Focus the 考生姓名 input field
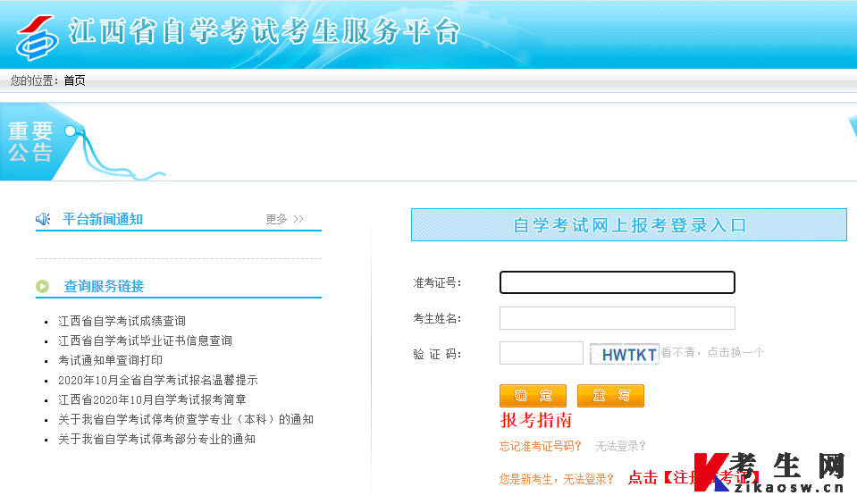This screenshot has width=857, height=504. (x=618, y=318)
